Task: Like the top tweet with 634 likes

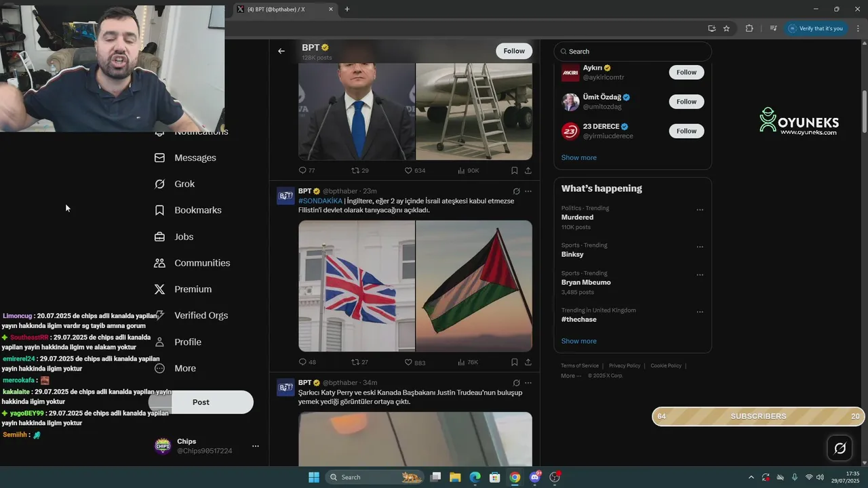Action: [414, 171]
